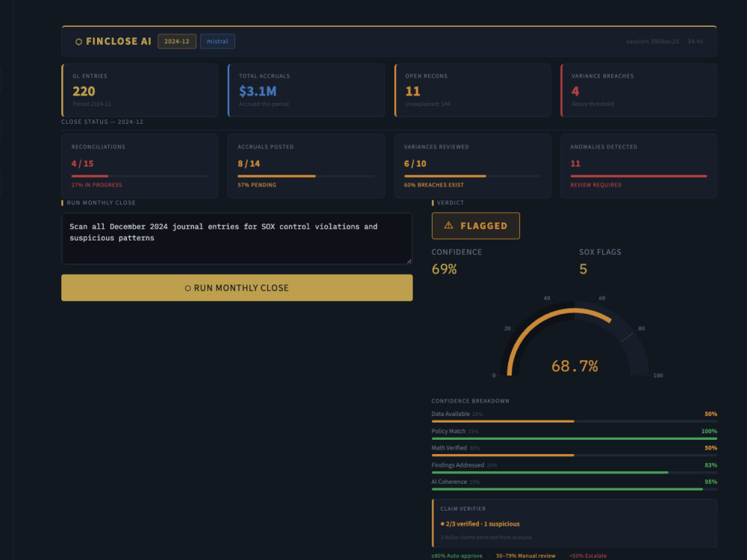Viewport: 747px width, 560px height.
Task: Click the Accruals Posted 8 / 14 progress bar
Action: click(x=306, y=176)
